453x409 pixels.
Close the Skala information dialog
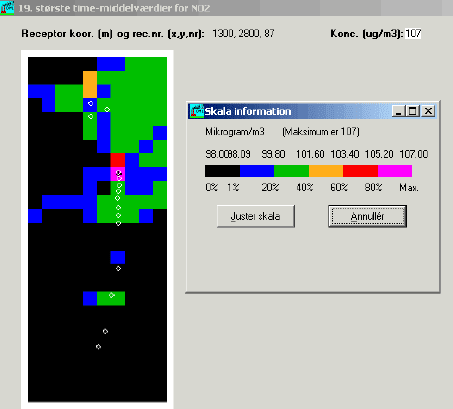pyautogui.click(x=428, y=111)
